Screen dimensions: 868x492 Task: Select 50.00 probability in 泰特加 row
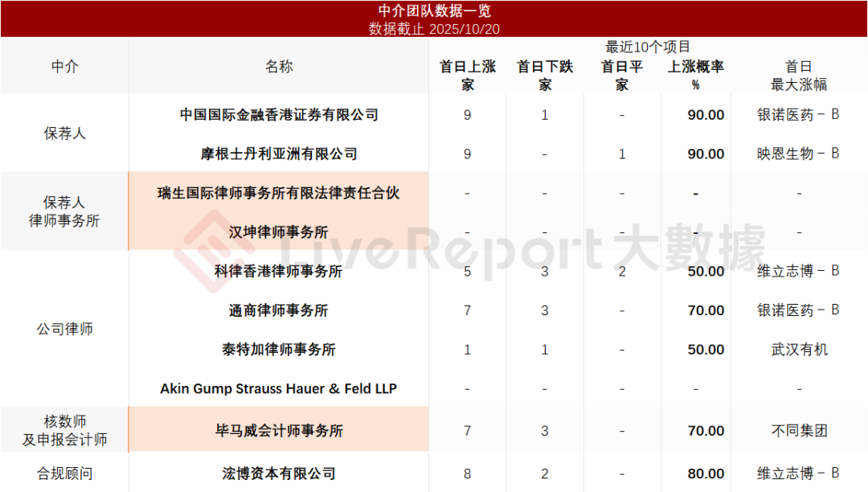click(x=706, y=351)
